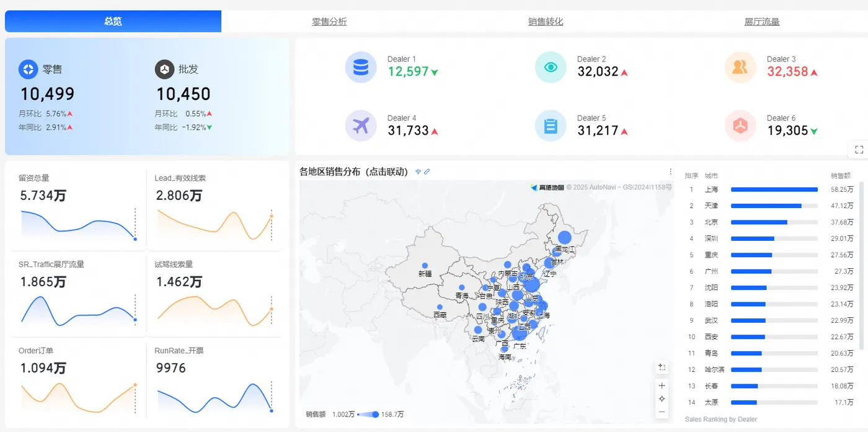Click the 青海 bubble on the map
868x432 pixels.
click(x=463, y=287)
